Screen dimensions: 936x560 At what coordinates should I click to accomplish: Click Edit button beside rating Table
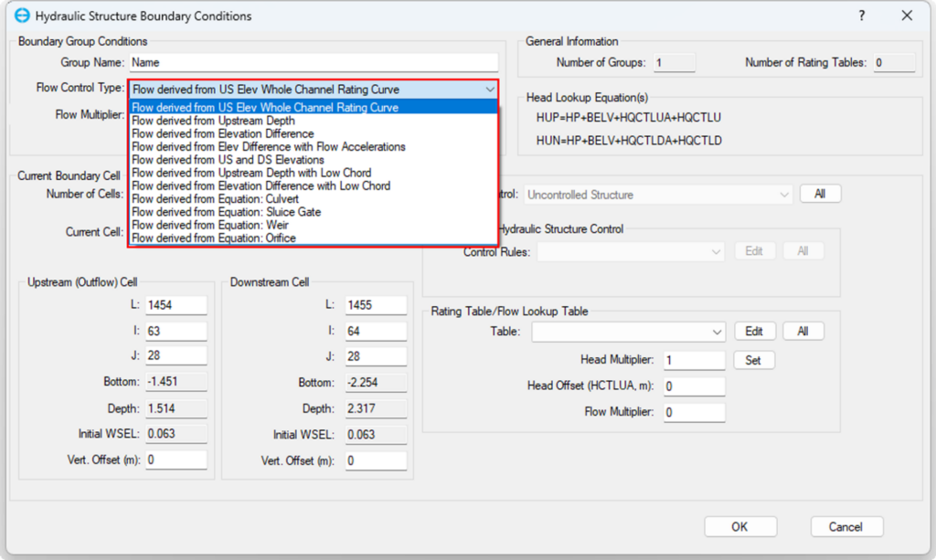point(754,332)
